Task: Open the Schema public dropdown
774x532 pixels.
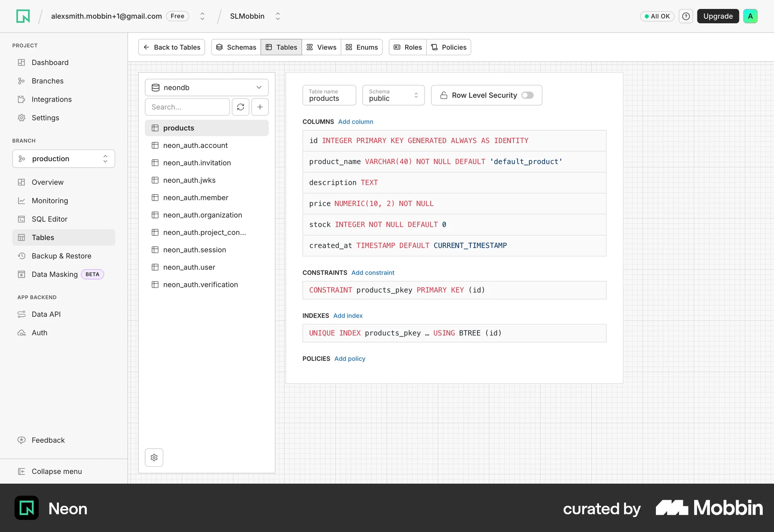Action: 393,95
